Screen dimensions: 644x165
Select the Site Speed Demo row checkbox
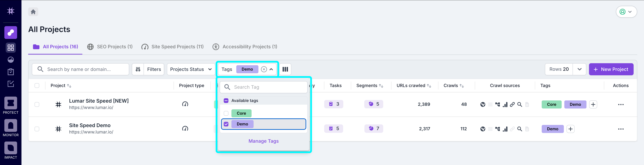click(37, 129)
